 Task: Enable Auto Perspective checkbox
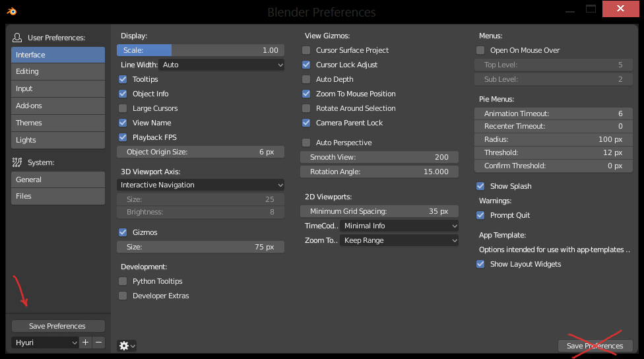coord(306,143)
